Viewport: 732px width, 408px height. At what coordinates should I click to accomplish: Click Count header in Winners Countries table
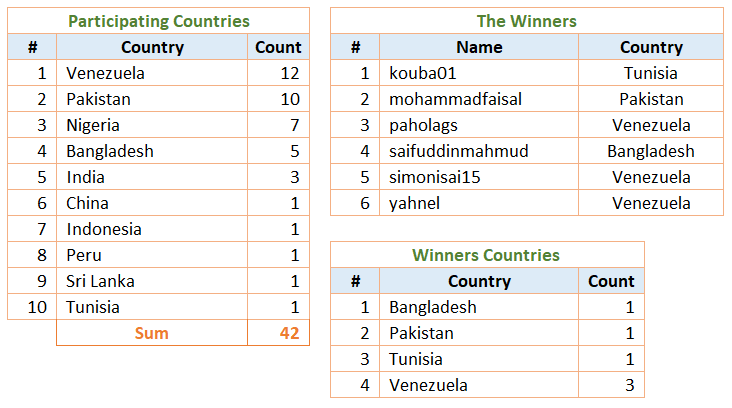coord(612,281)
